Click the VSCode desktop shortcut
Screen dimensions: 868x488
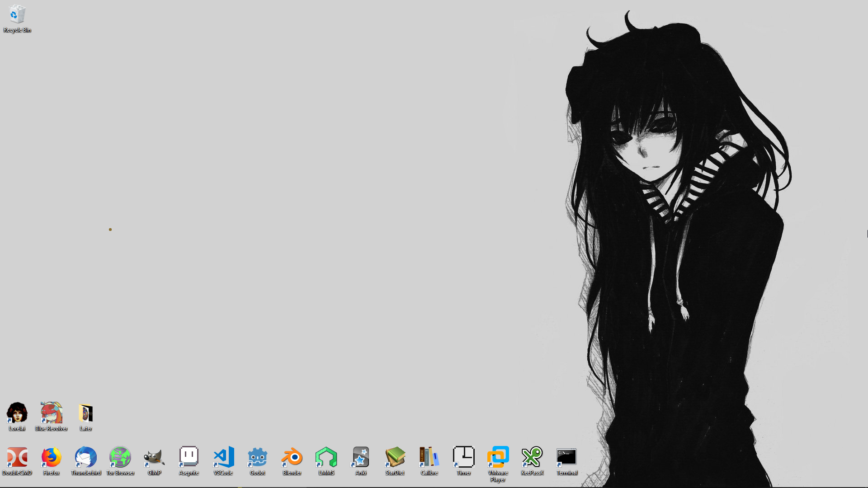click(223, 457)
